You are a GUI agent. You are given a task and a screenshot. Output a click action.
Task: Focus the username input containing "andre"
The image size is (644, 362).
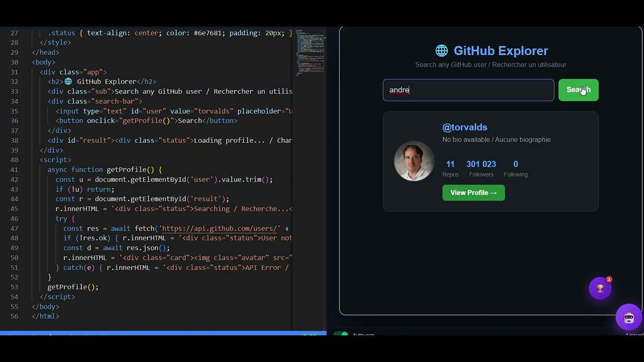pos(468,90)
